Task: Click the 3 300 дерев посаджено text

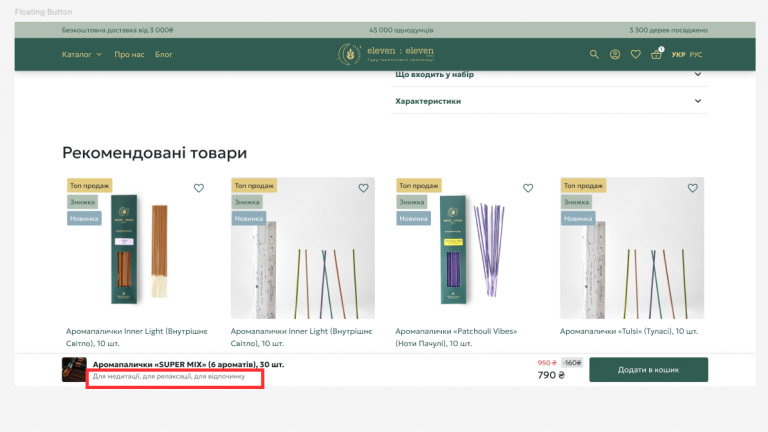Action: [668, 30]
